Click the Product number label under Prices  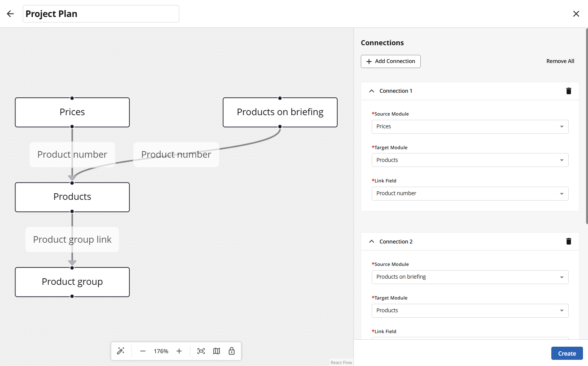(72, 155)
